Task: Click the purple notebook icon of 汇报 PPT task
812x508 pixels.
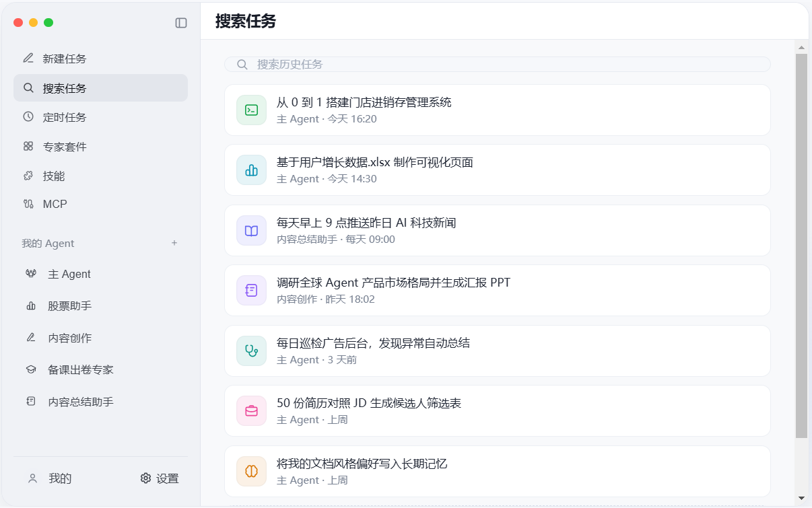Action: [x=251, y=291]
